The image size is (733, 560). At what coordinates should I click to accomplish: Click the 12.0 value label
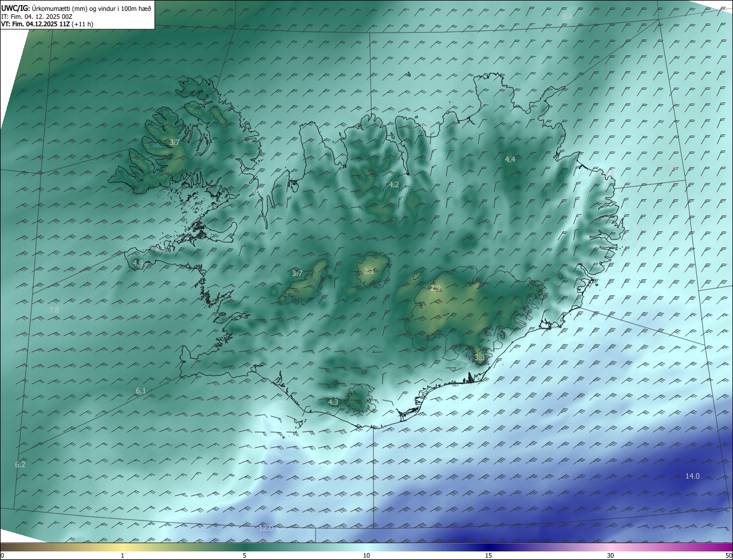(266, 528)
